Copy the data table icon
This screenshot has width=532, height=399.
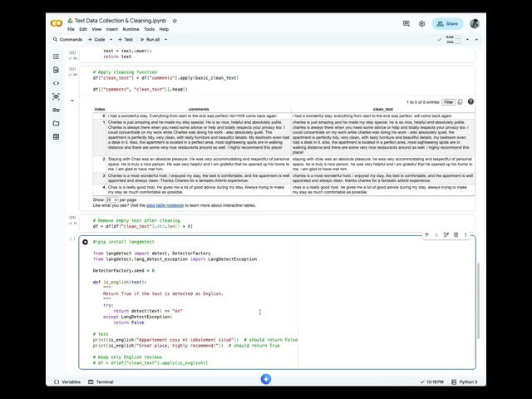pyautogui.click(x=461, y=101)
